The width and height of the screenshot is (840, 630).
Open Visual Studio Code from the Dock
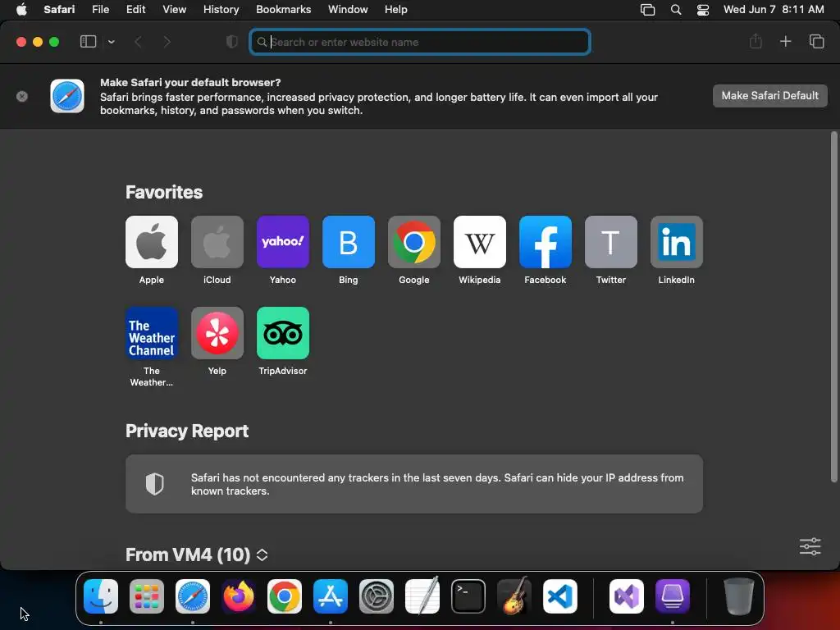pos(559,596)
